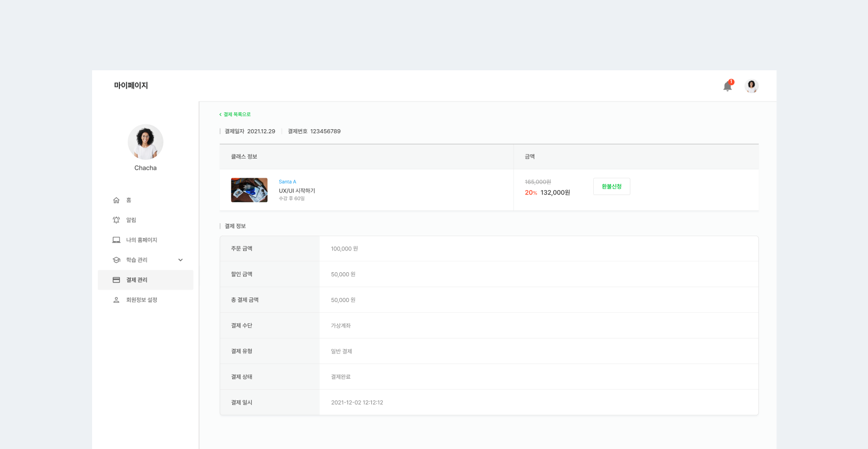The height and width of the screenshot is (449, 868).
Task: Click the notification bell icon
Action: coord(727,87)
